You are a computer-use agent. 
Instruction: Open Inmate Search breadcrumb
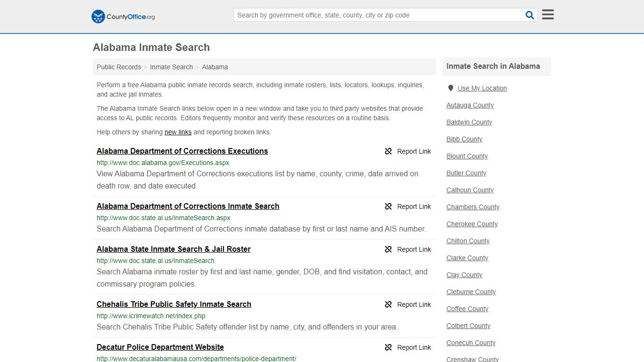coord(171,67)
